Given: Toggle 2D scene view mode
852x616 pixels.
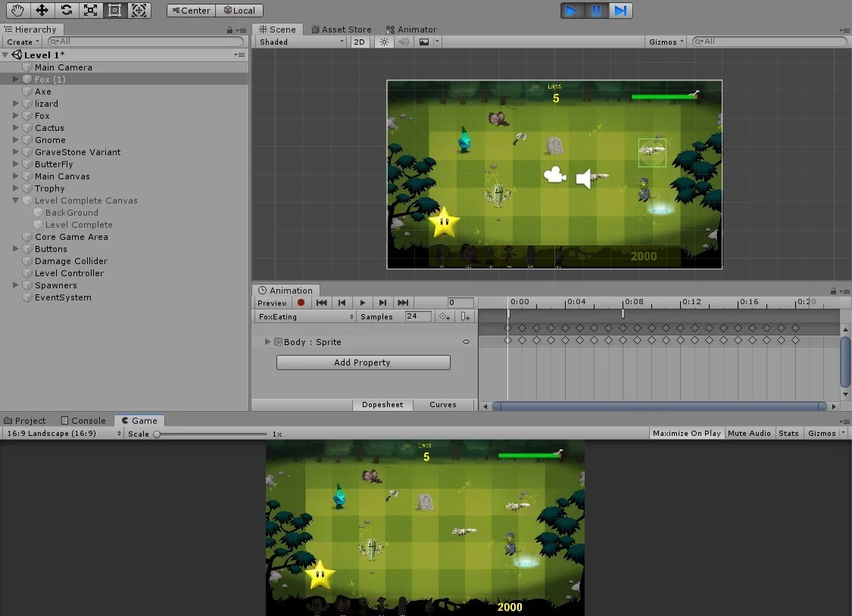Looking at the screenshot, I should click(x=359, y=42).
